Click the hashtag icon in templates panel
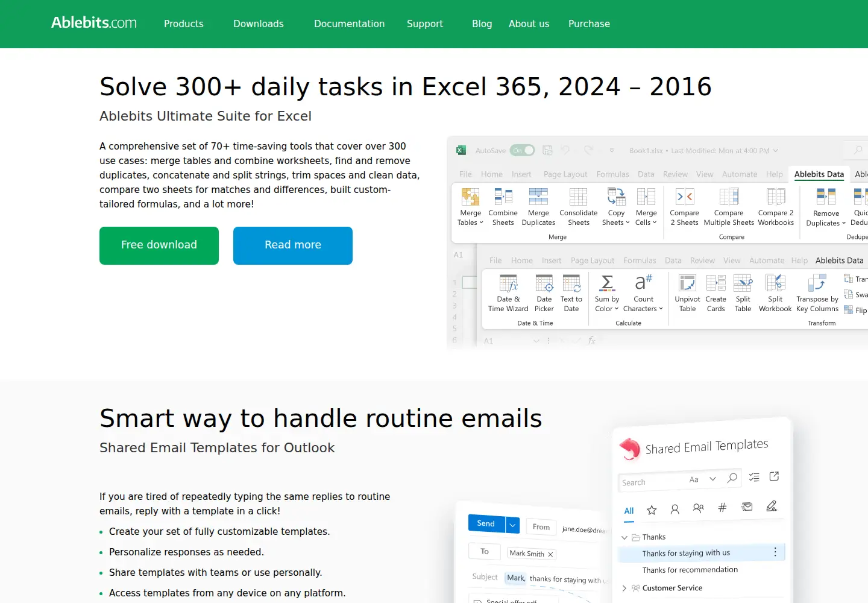The height and width of the screenshot is (603, 868). [722, 508]
